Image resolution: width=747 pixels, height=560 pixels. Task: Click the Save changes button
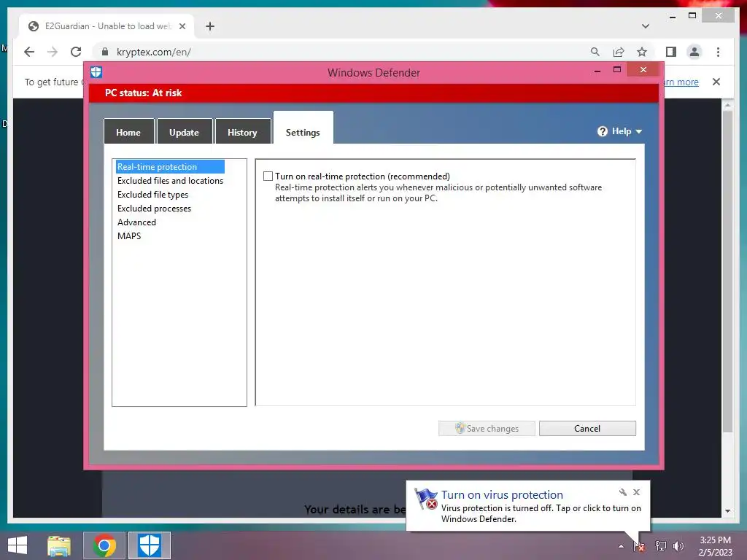point(487,428)
